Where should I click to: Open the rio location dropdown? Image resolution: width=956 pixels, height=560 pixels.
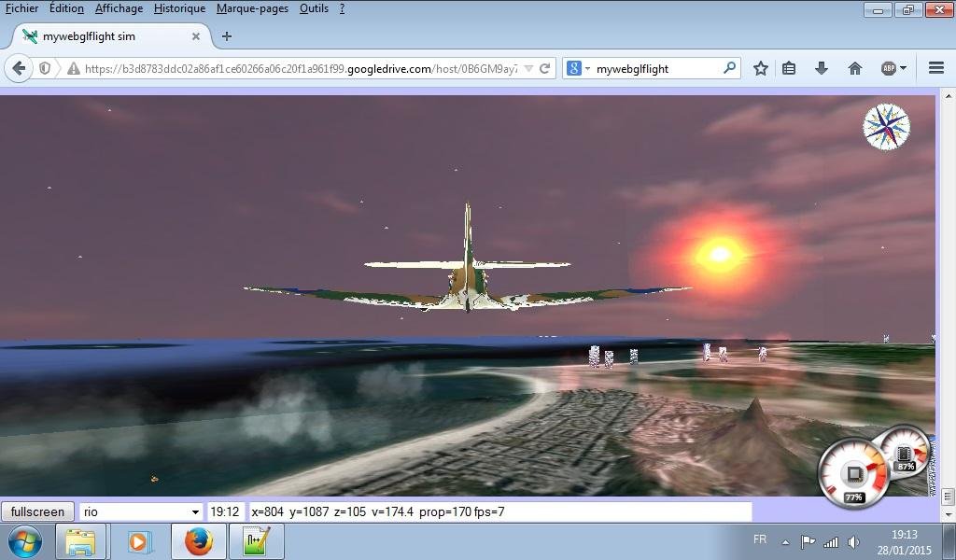(x=142, y=511)
